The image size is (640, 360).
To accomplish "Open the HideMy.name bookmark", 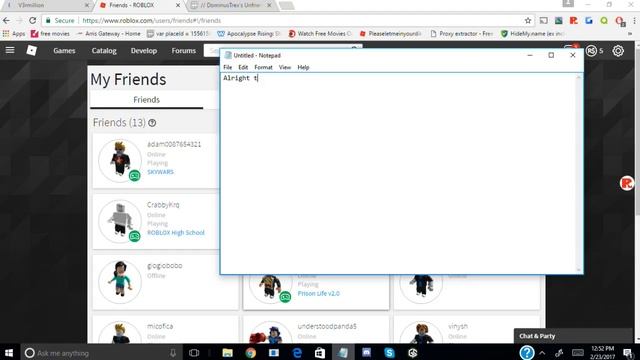I will pos(533,33).
